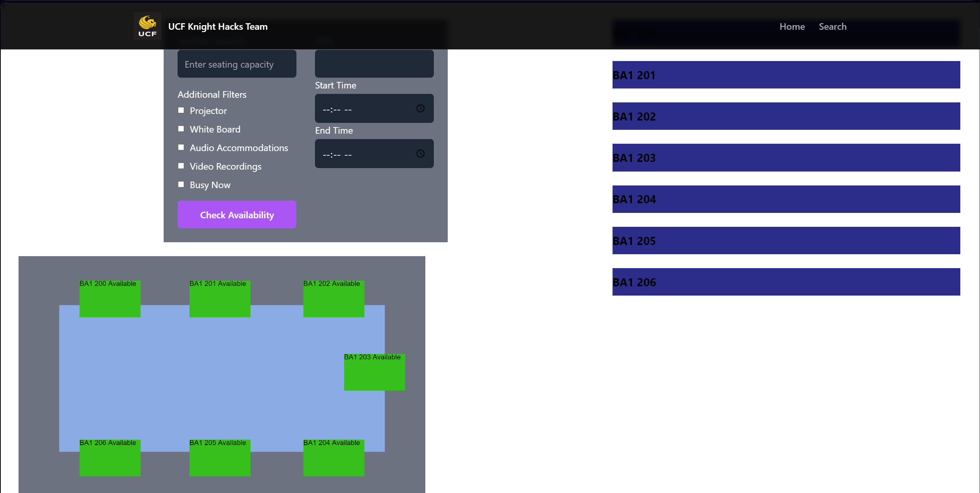Viewport: 980px width, 493px height.
Task: Go to the Home nav link
Action: pos(792,27)
